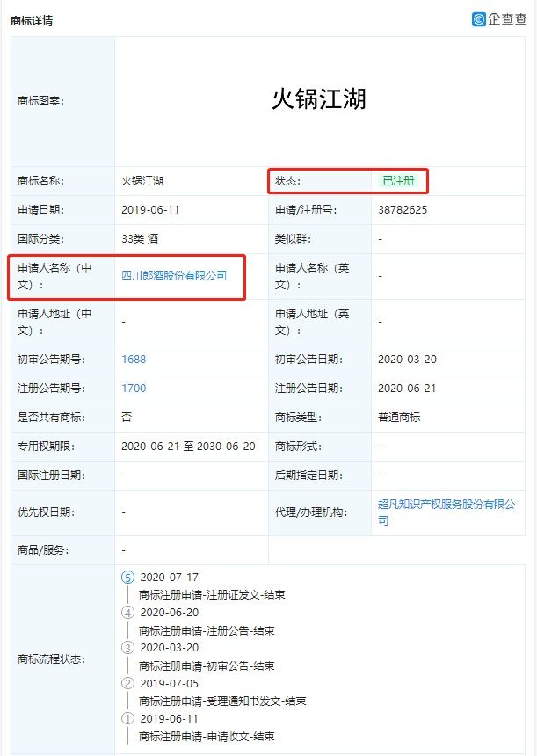Open preliminary announcement issue 1688
This screenshot has height=756, width=537.
click(134, 360)
